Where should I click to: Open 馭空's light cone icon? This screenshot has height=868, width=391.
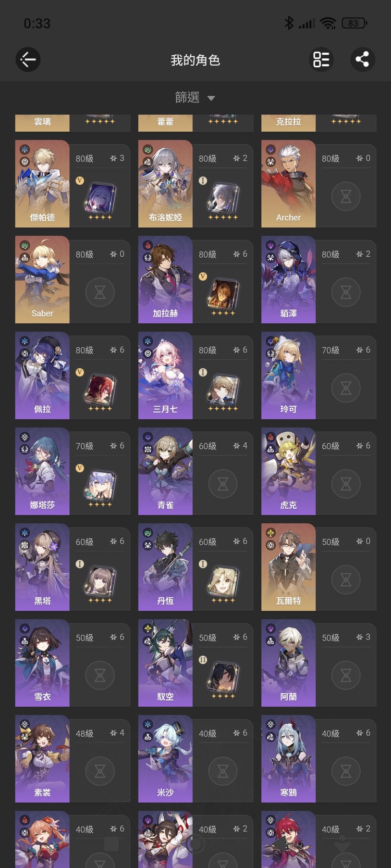pyautogui.click(x=223, y=679)
